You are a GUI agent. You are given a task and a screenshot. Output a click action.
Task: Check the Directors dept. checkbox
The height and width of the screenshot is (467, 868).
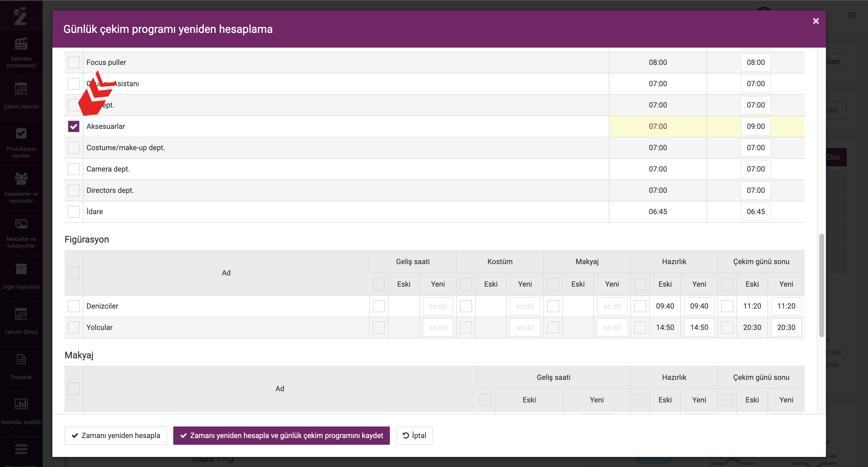click(x=73, y=190)
